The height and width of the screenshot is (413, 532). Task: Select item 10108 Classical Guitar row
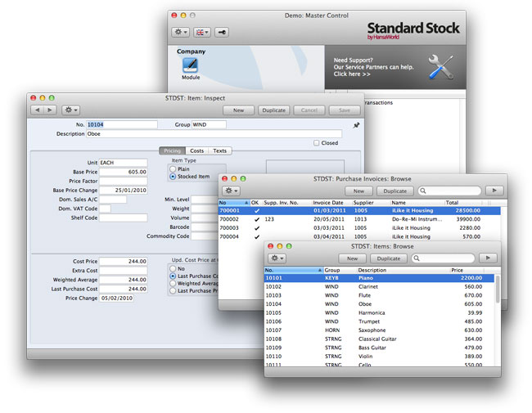[x=379, y=339]
